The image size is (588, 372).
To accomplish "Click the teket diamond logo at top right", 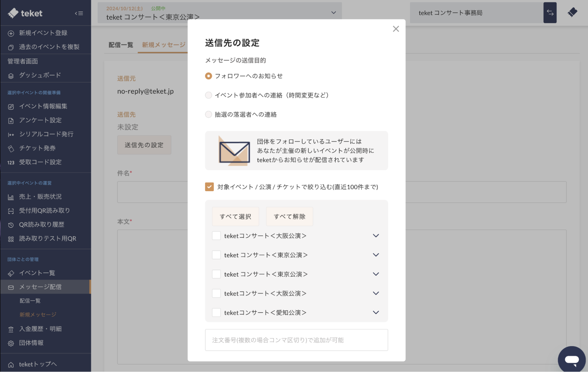I will click(x=572, y=12).
